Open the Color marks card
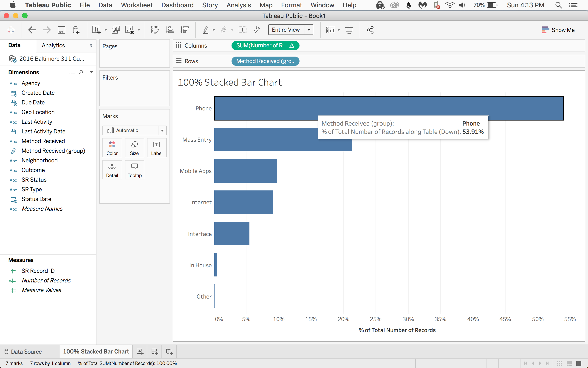 112,148
